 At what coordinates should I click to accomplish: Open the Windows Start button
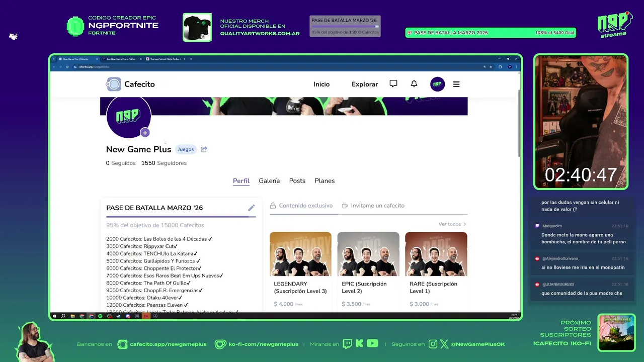[54, 316]
